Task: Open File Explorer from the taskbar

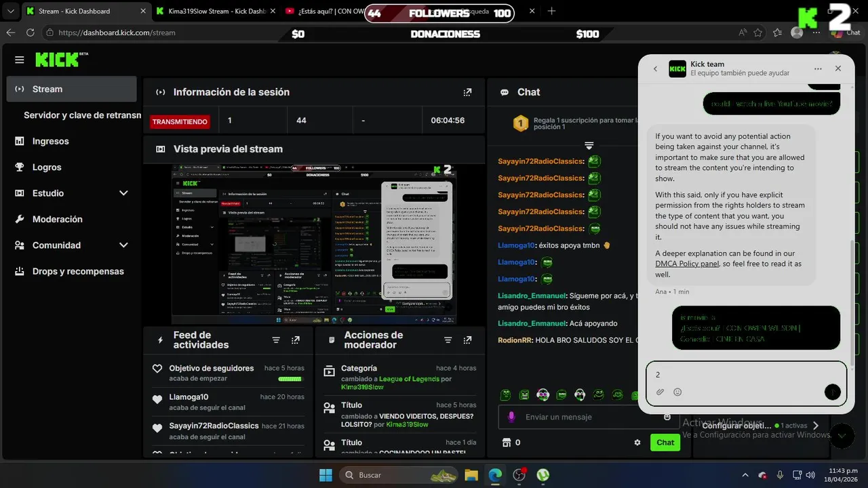Action: tap(471, 475)
